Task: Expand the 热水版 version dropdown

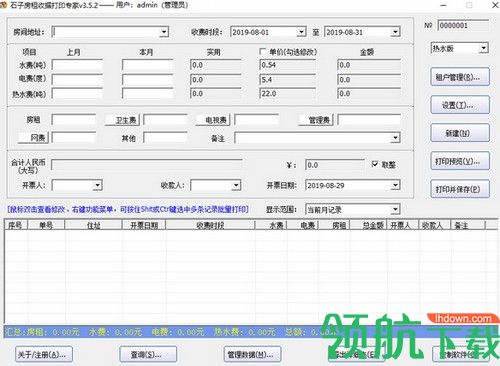Action: 483,48
